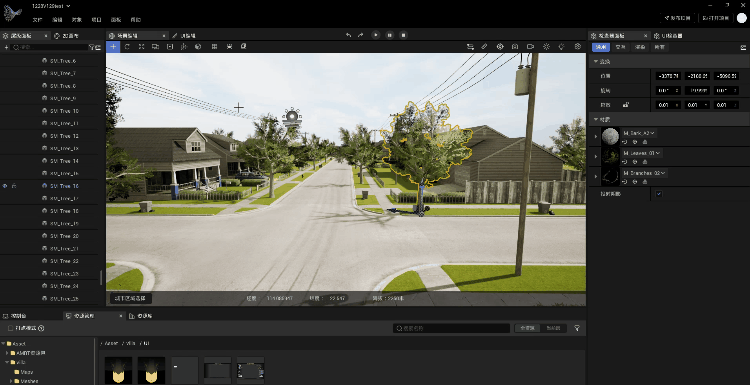750x385 pixels.
Task: Click the sun lighting icon in toolbar
Action: (546, 46)
